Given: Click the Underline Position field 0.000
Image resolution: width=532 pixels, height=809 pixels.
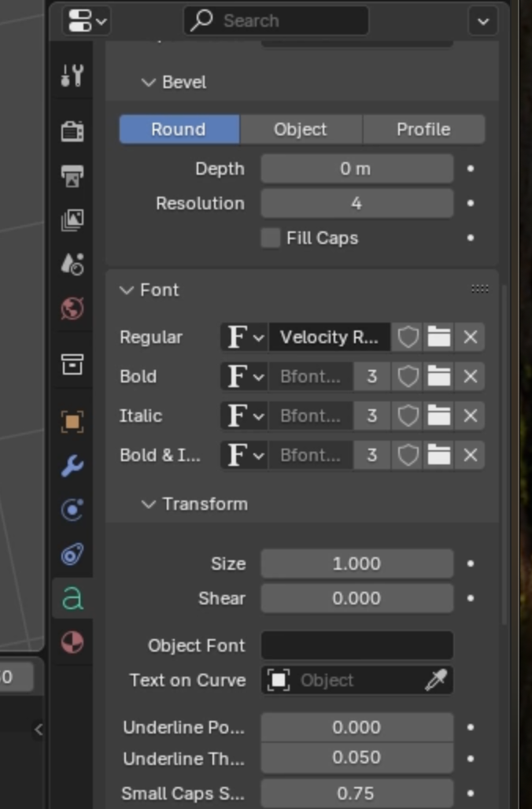Looking at the screenshot, I should [357, 727].
